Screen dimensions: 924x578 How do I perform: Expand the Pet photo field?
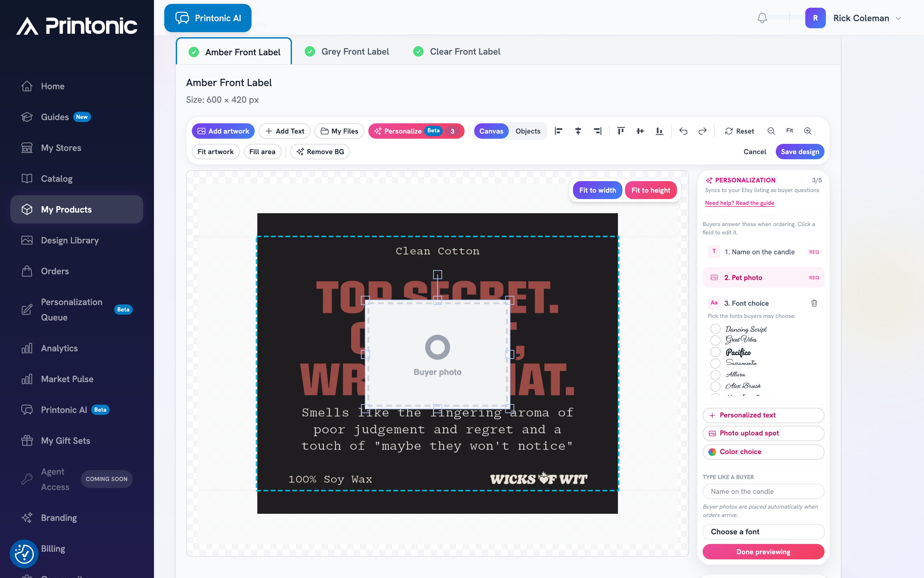tap(763, 277)
